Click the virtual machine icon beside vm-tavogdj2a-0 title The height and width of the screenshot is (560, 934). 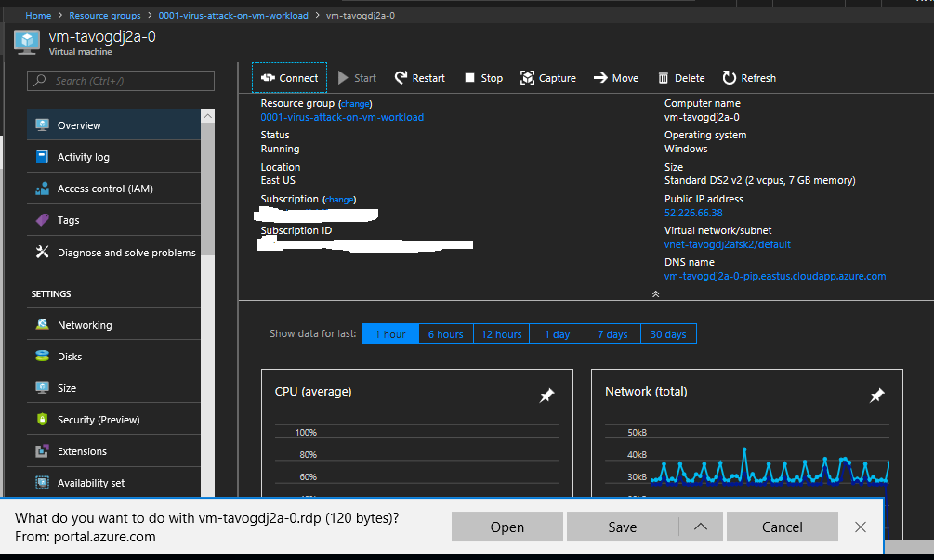tap(27, 42)
